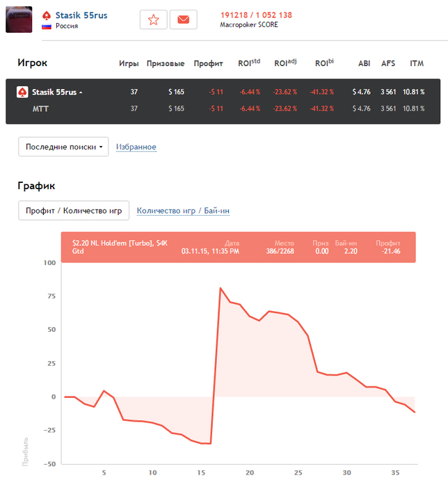Click the tournament name $2.20 NL Hold'em Turbo
Screen dimensions: 448x487
point(120,247)
